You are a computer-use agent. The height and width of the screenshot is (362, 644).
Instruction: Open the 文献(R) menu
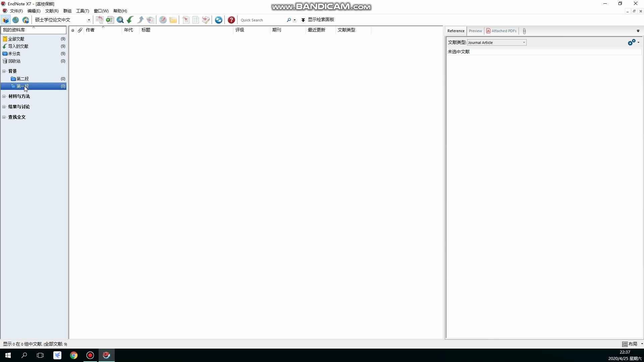pyautogui.click(x=52, y=11)
